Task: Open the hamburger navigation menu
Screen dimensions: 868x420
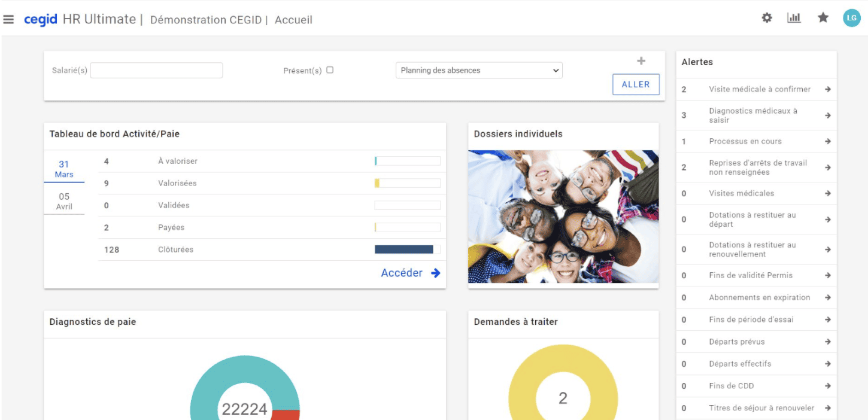Action: [8, 20]
